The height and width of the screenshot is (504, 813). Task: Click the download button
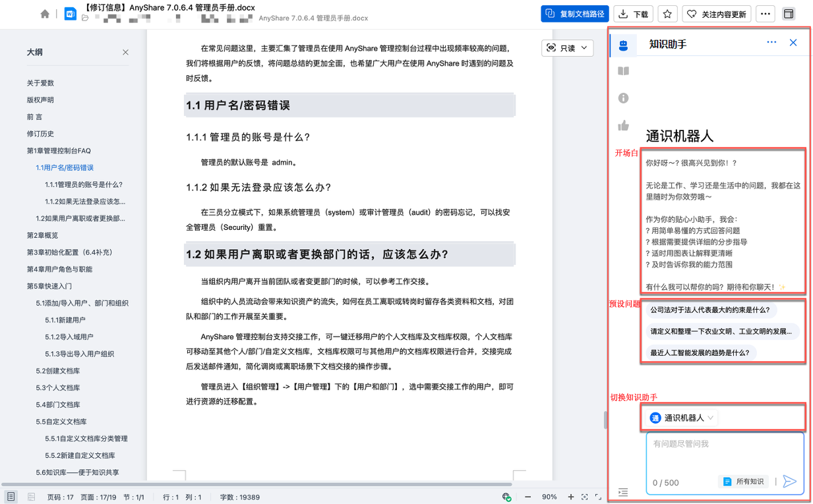(x=633, y=14)
